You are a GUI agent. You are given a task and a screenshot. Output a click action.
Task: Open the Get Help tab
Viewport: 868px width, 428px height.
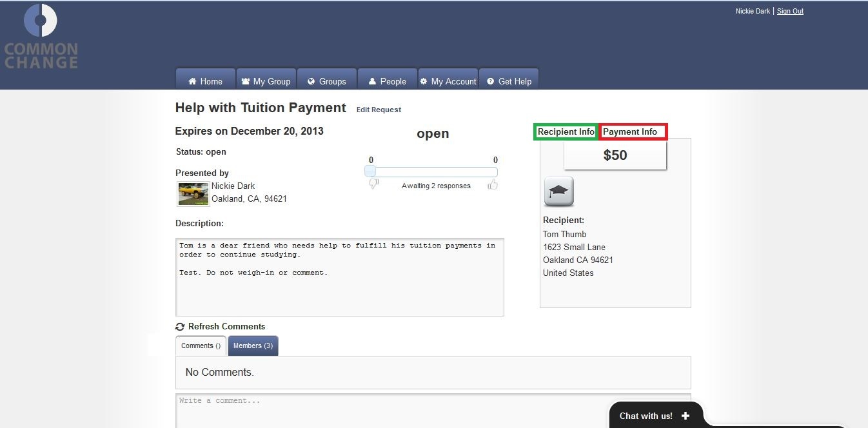(x=509, y=81)
